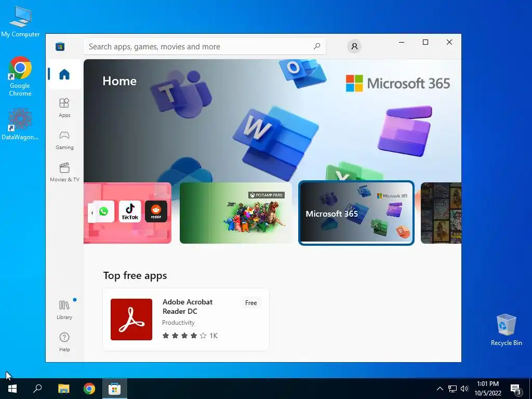Image resolution: width=532 pixels, height=399 pixels.
Task: Open the Gaming section
Action: [64, 140]
